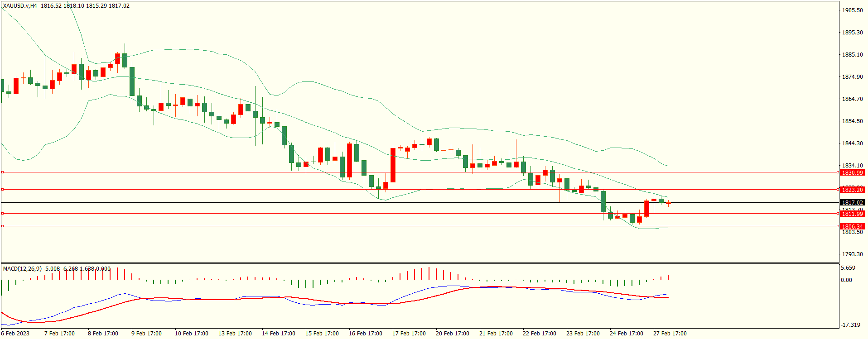Select left handle of the 1830.99 horizontal line
Image resolution: width=868 pixels, height=339 pixels.
coord(2,172)
